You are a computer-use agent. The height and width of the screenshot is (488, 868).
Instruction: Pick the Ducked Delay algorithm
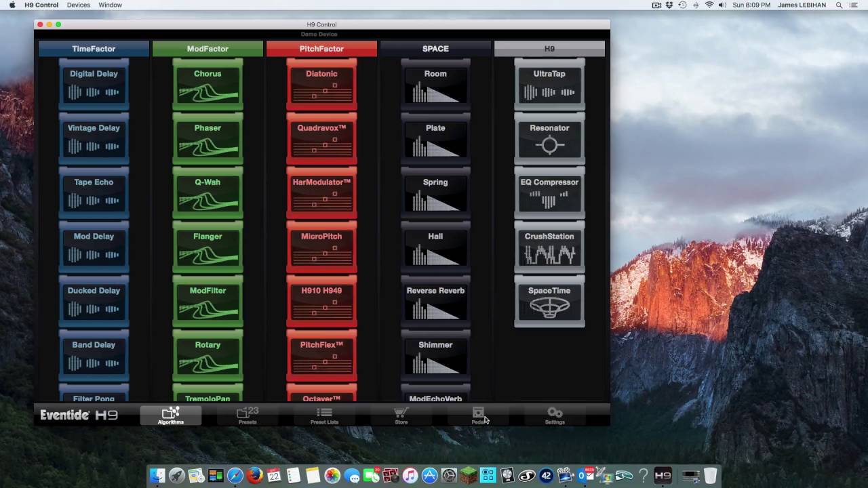(x=94, y=301)
